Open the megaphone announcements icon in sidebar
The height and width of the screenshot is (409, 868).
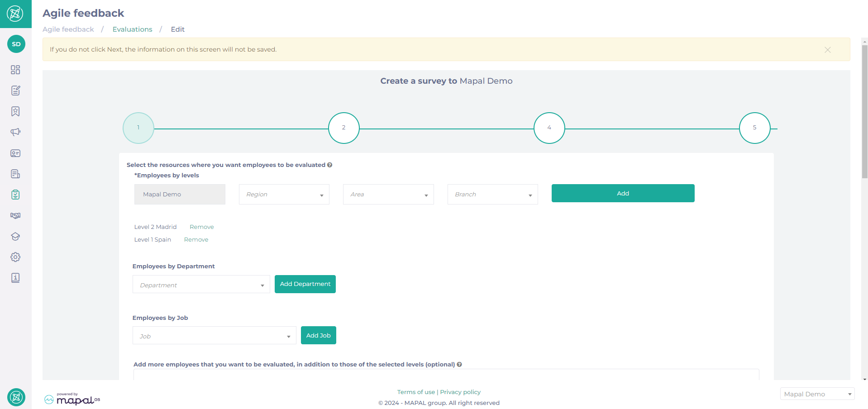click(x=15, y=132)
